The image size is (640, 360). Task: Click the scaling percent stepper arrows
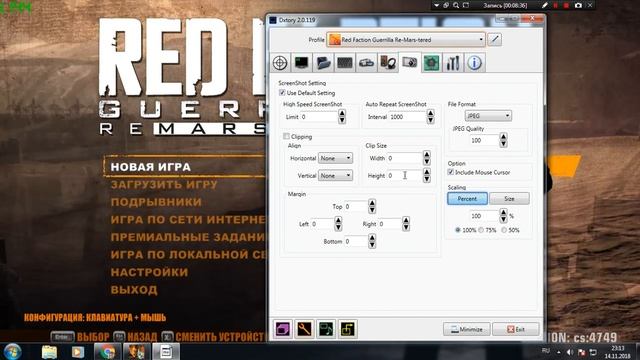click(x=503, y=216)
